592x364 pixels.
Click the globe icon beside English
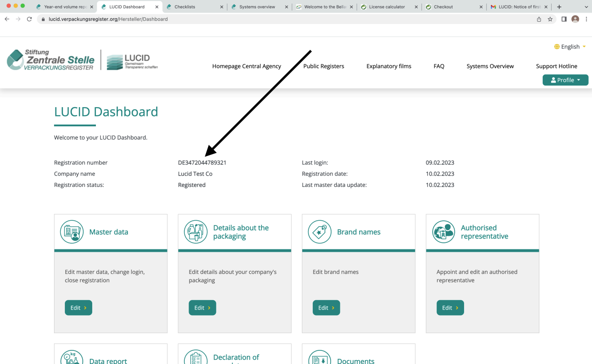coord(557,46)
